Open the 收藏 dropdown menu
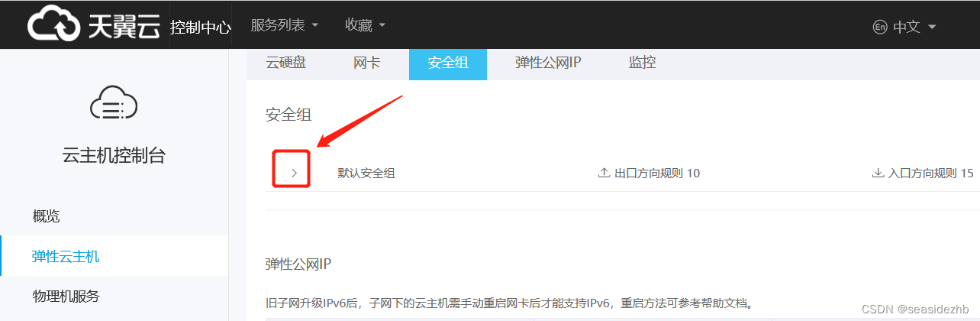The image size is (980, 321). click(366, 25)
